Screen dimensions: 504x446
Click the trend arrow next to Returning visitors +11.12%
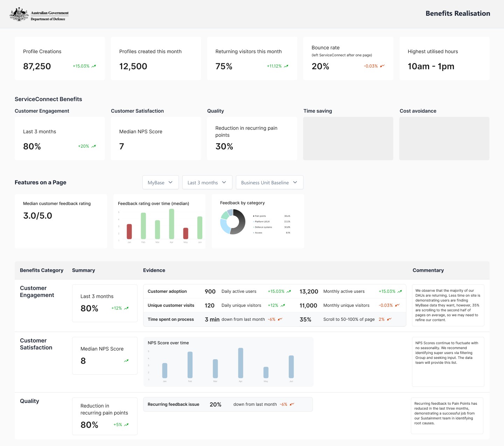pos(286,66)
